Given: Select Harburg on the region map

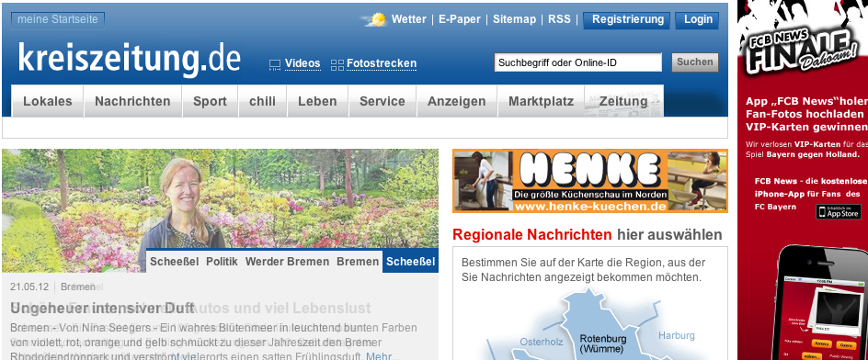Looking at the screenshot, I should click(x=677, y=336).
